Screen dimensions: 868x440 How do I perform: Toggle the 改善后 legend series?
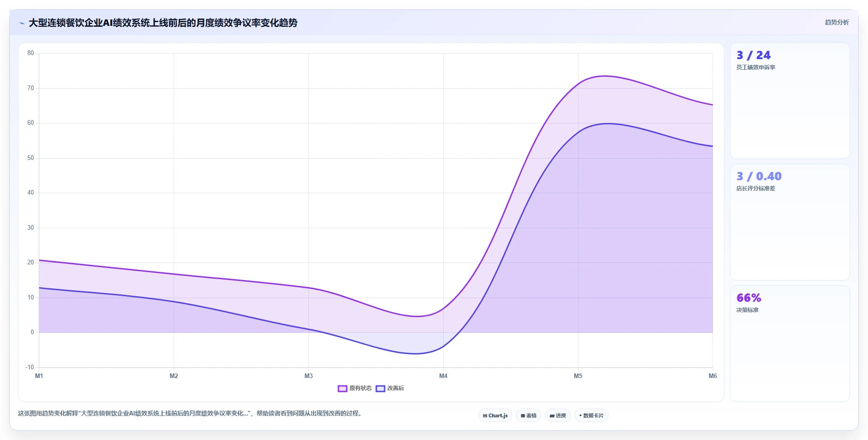pyautogui.click(x=390, y=388)
